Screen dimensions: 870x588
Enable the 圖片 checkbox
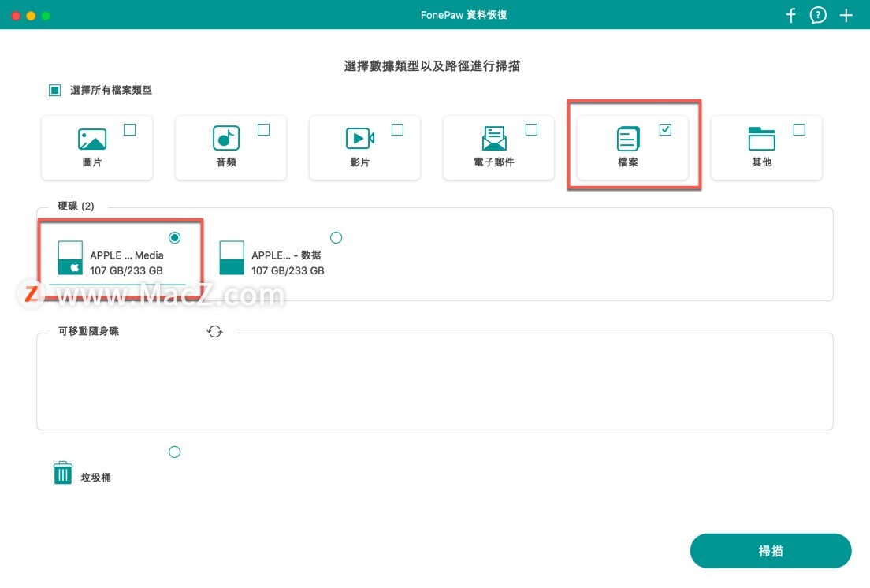pyautogui.click(x=130, y=130)
